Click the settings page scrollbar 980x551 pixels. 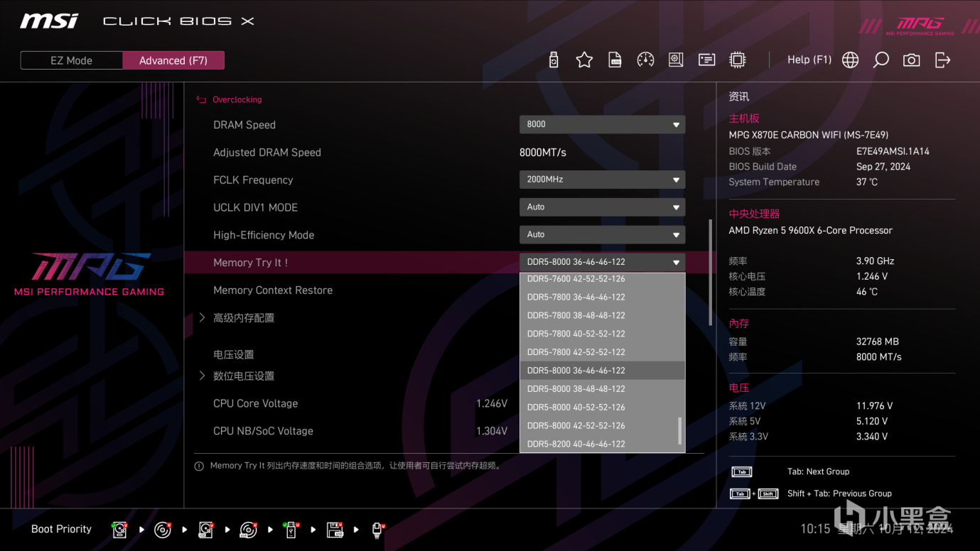(710, 273)
